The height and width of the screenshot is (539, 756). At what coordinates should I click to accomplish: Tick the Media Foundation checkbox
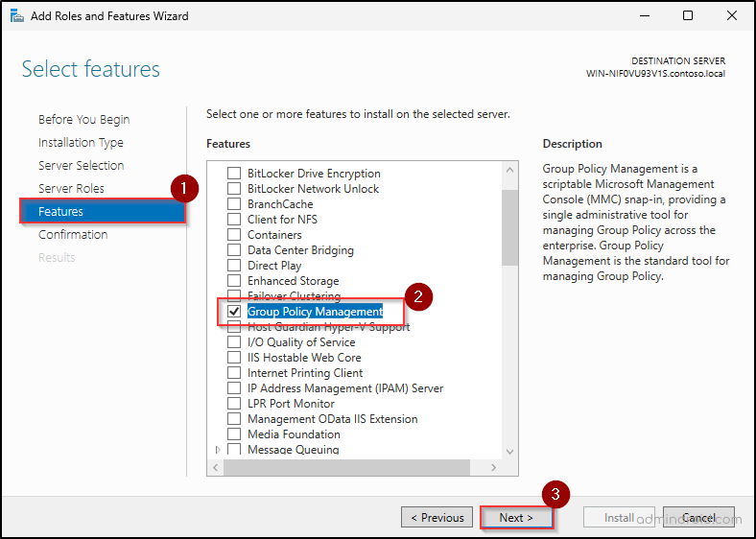[234, 434]
